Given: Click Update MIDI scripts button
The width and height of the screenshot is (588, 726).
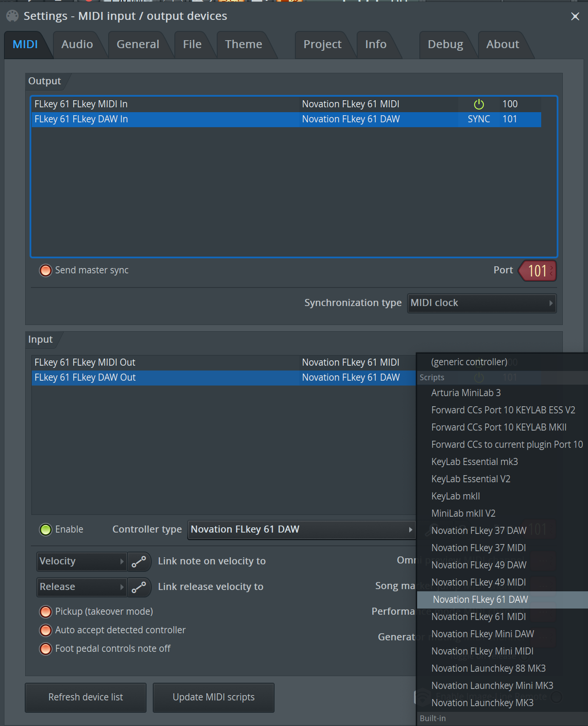Looking at the screenshot, I should point(214,697).
